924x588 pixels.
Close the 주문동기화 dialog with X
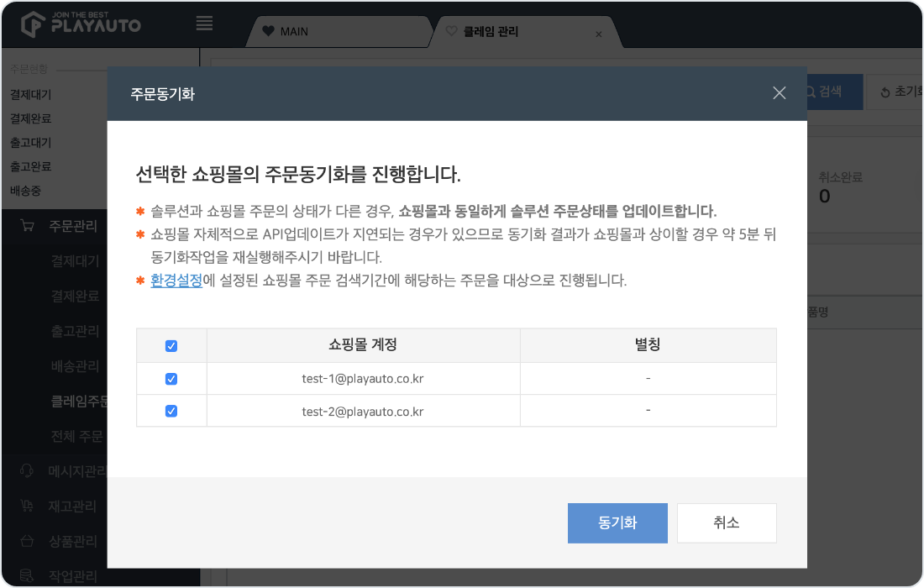point(779,93)
